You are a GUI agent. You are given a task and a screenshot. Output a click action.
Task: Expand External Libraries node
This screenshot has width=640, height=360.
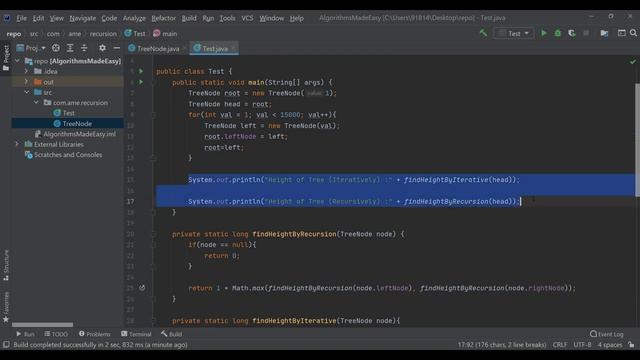pyautogui.click(x=18, y=144)
